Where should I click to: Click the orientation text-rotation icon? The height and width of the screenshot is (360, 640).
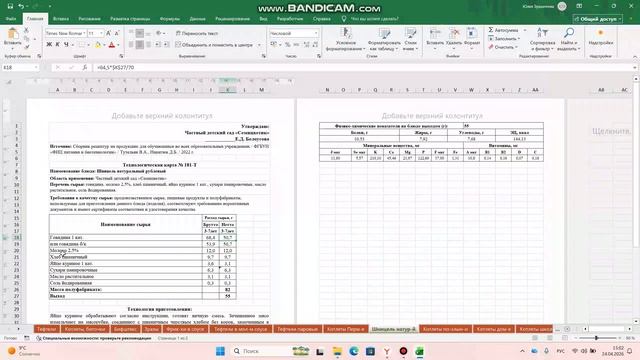click(x=159, y=33)
